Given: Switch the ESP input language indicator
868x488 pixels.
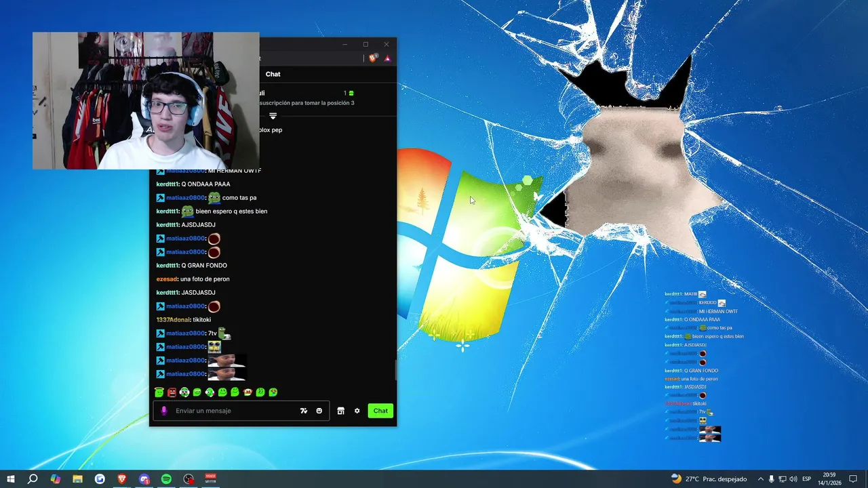Looking at the screenshot, I should [807, 479].
